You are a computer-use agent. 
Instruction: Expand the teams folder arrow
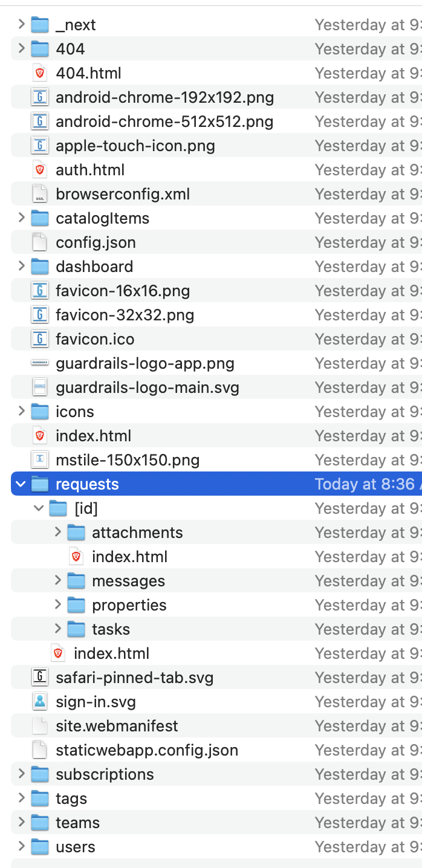pos(21,822)
